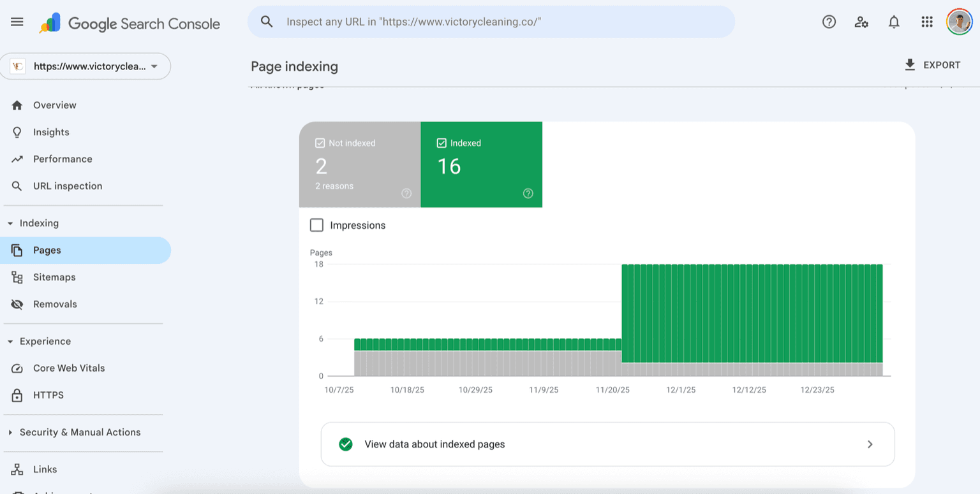The image size is (980, 494).
Task: Open the property selector dropdown
Action: coord(85,66)
